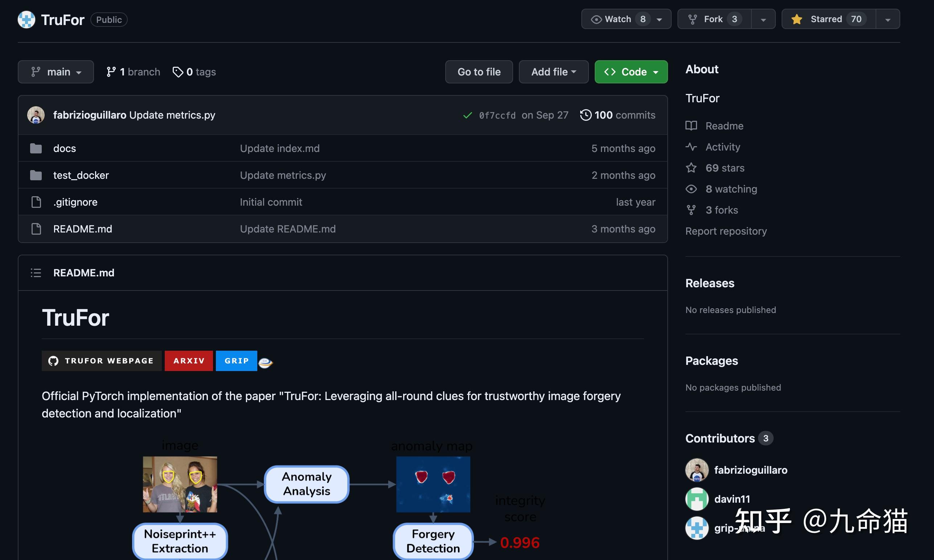This screenshot has height=560, width=934.
Task: Click the TruFor repository avatar icon
Action: pyautogui.click(x=26, y=20)
